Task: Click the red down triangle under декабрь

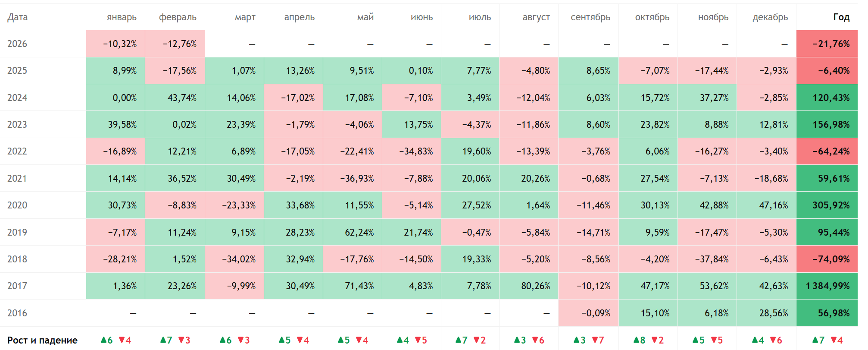Action: pyautogui.click(x=773, y=340)
